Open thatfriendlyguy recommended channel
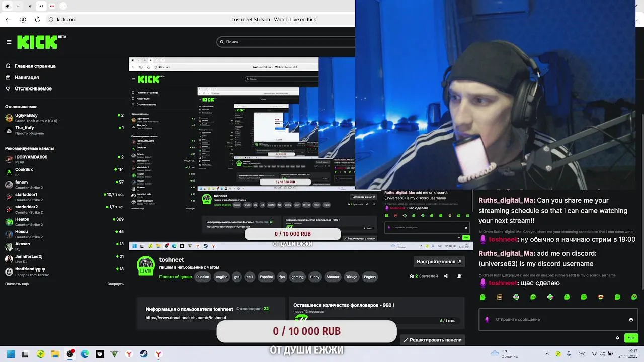 click(64, 271)
